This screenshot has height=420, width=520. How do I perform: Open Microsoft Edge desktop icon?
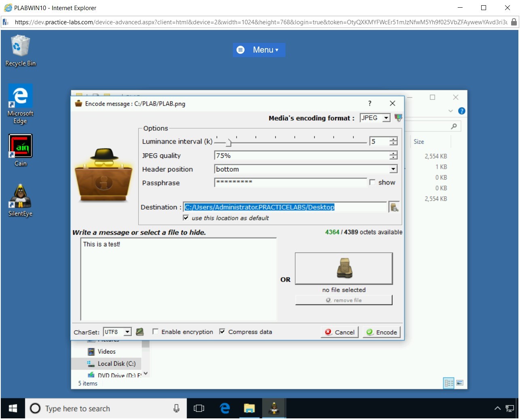pos(20,104)
